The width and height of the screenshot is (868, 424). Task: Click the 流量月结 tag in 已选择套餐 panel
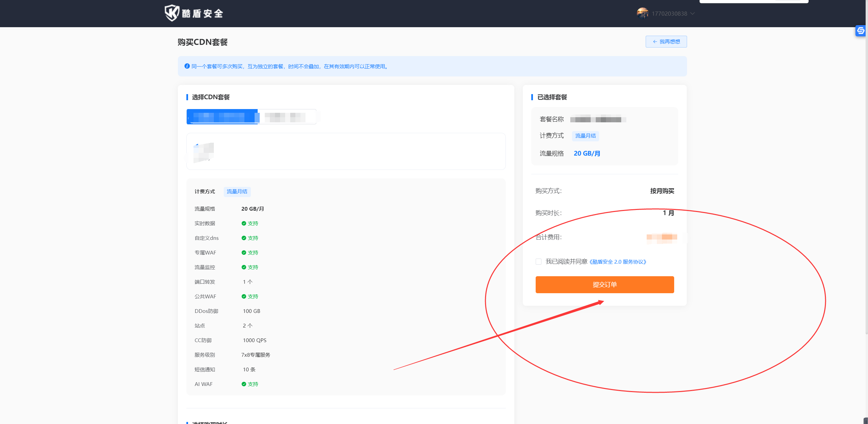pos(585,136)
